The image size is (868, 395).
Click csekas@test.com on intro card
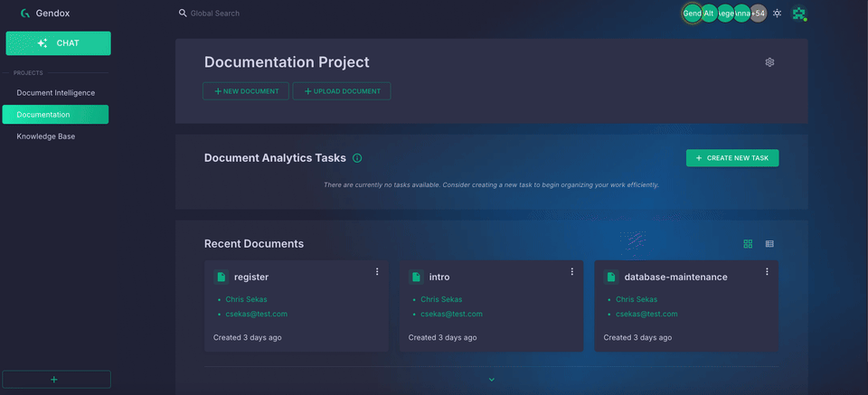pos(452,315)
